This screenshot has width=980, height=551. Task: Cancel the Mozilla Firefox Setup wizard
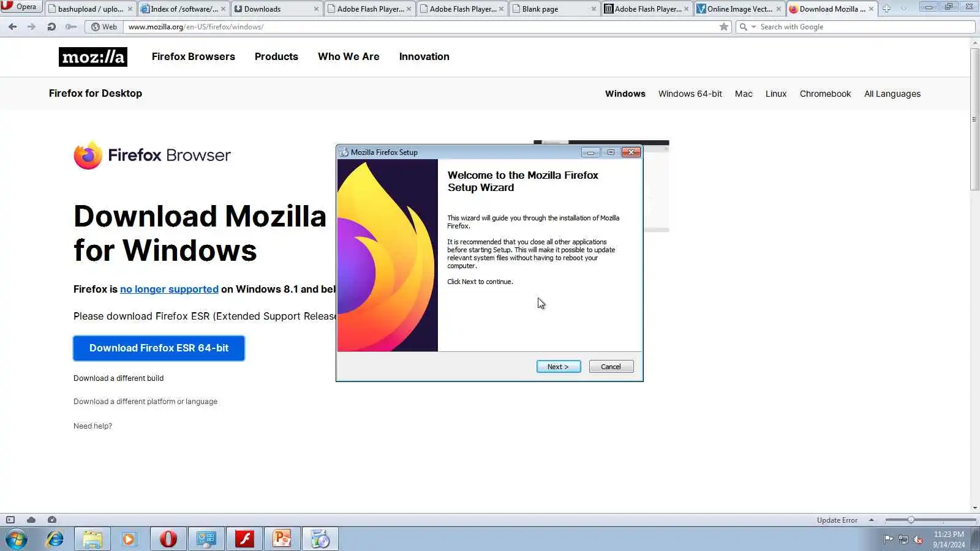coord(611,367)
